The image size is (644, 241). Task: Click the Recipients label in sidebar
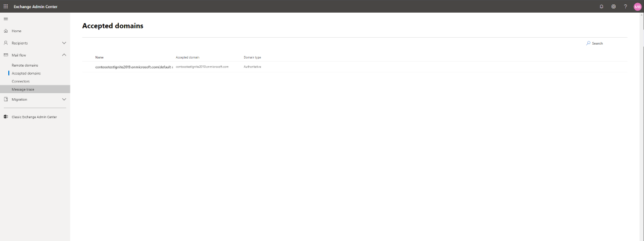[19, 43]
